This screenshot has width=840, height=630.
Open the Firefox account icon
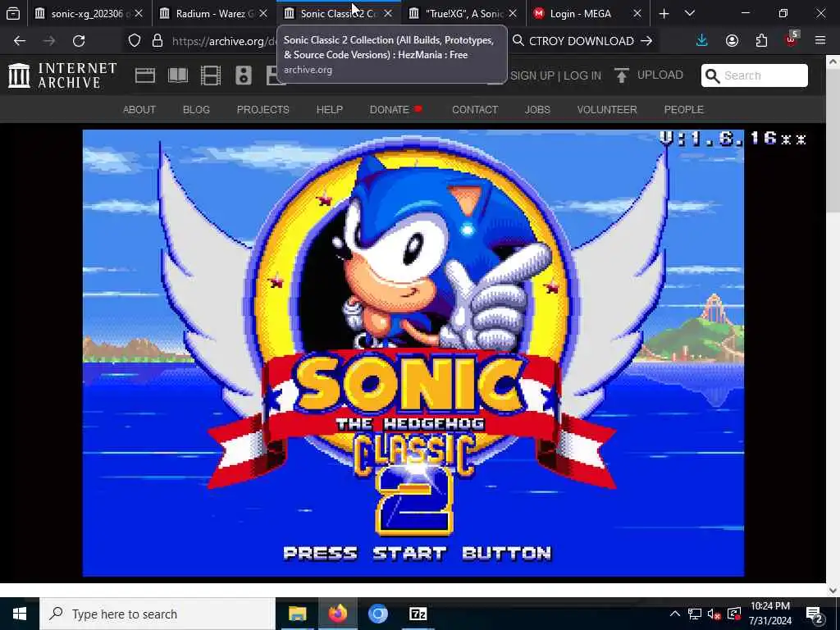click(732, 41)
